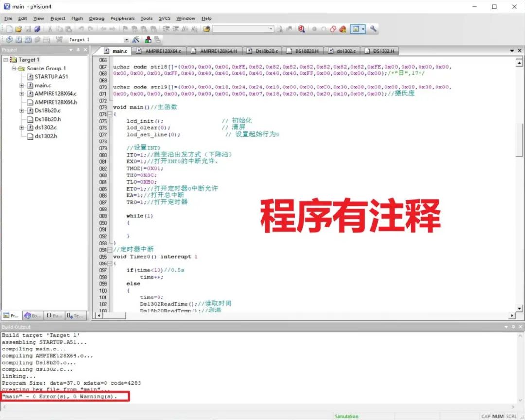Viewport: 525px width, 420px height.
Task: Switch to the ds1302.c editor tab
Action: click(x=342, y=51)
